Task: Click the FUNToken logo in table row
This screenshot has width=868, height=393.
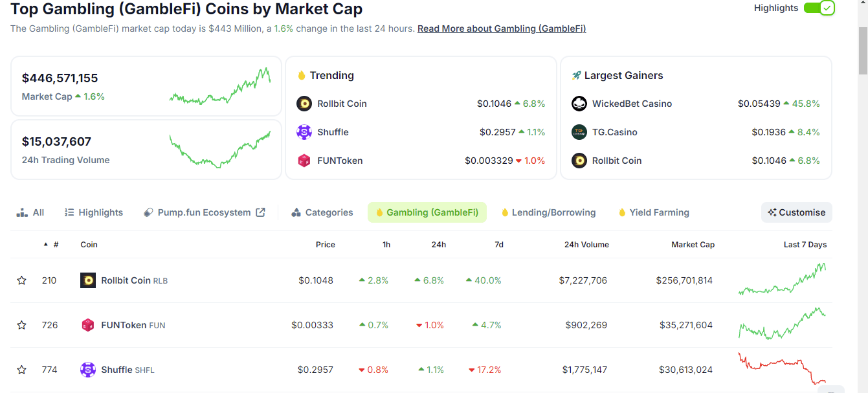Action: (x=88, y=325)
